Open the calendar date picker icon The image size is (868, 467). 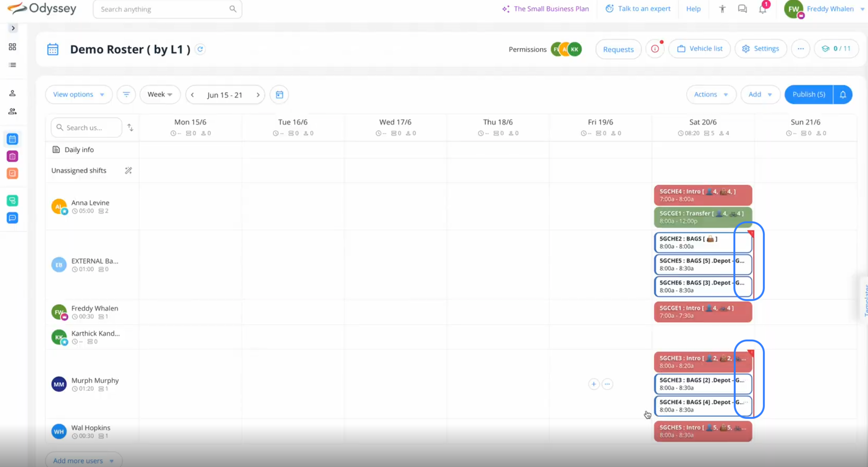tap(279, 95)
